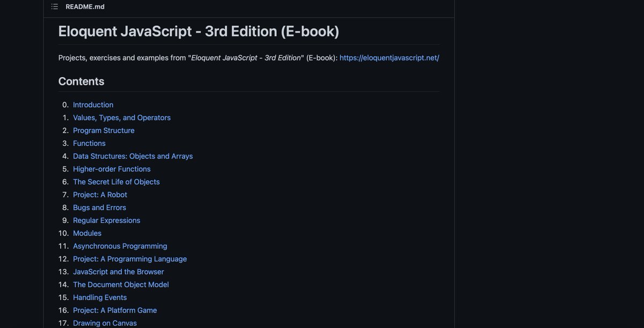Select the Contents heading

(x=81, y=81)
